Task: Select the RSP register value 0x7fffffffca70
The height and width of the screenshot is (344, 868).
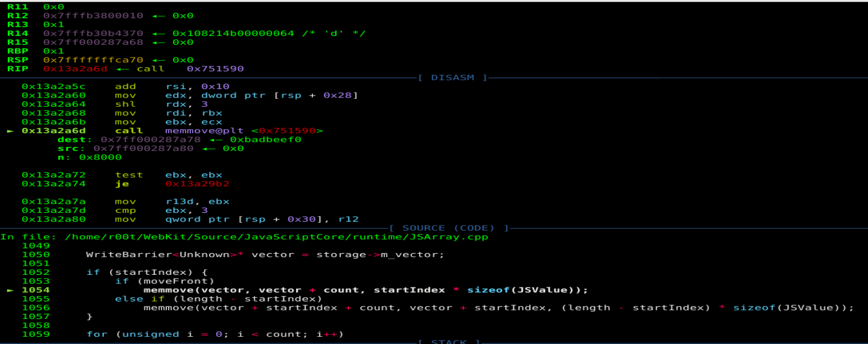Action: coord(93,60)
